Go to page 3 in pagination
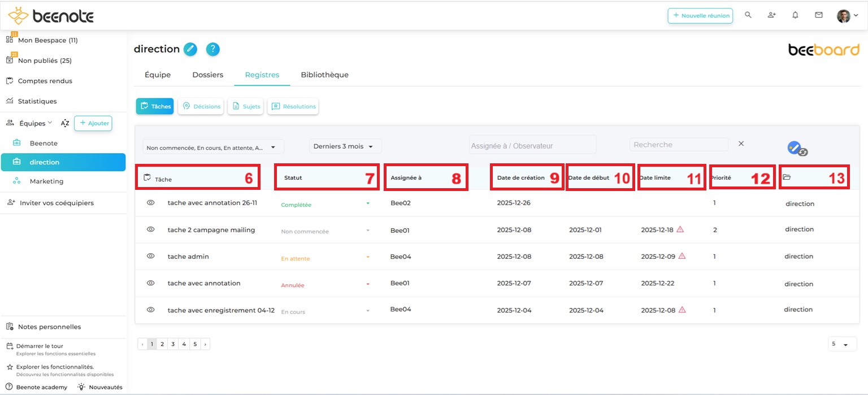 pos(173,344)
